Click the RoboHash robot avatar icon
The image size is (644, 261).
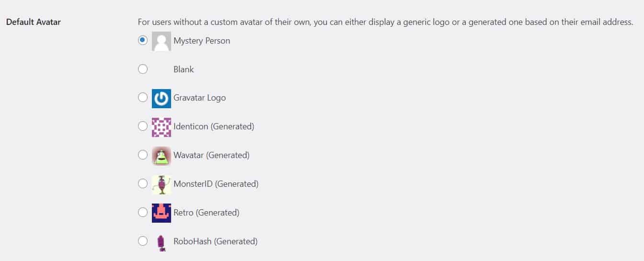pyautogui.click(x=161, y=242)
